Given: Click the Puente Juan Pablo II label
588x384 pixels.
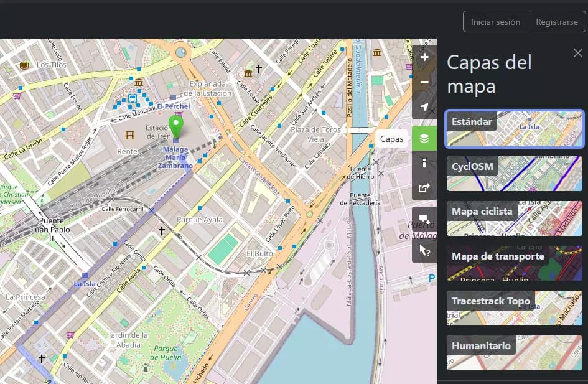Looking at the screenshot, I should coord(52,229).
